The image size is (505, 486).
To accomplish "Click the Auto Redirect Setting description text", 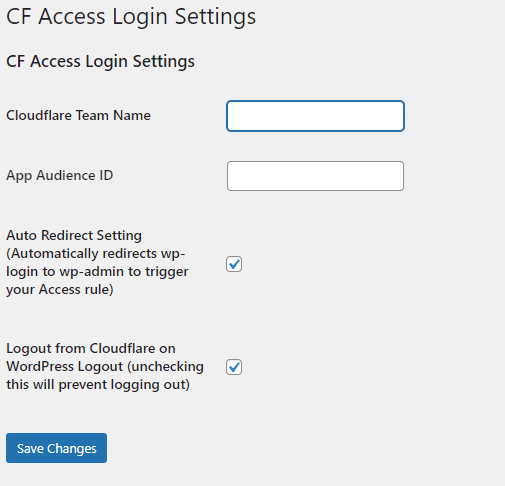I will pyautogui.click(x=97, y=262).
